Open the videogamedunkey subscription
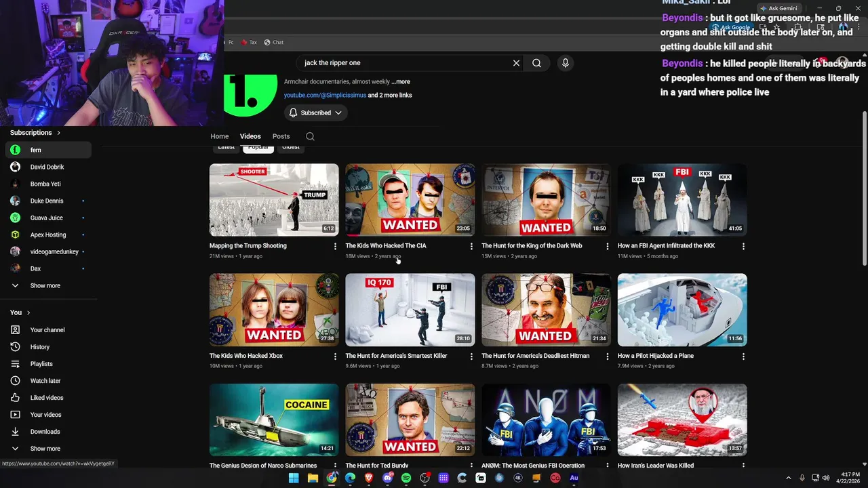 tap(47, 252)
